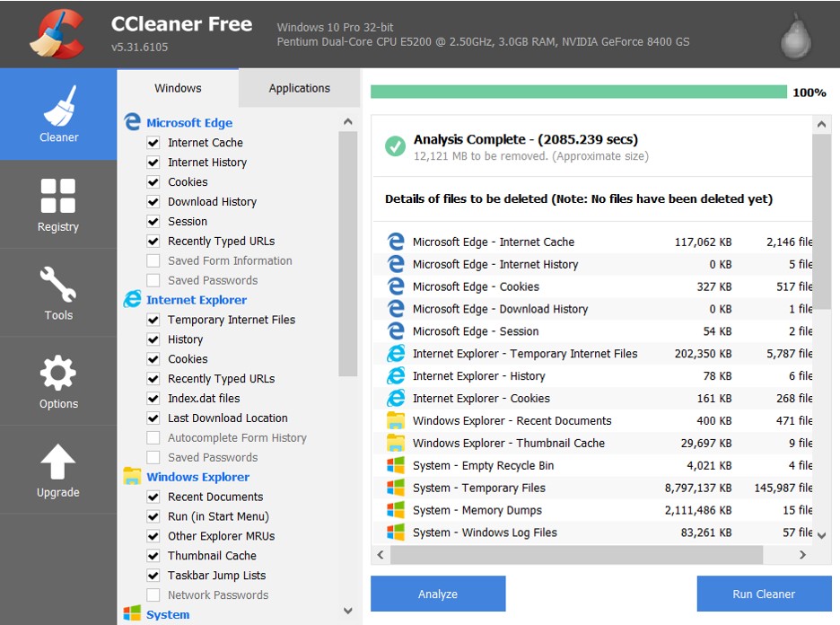Image resolution: width=840 pixels, height=625 pixels.
Task: Enable Edge Saved Passwords checkbox
Action: point(153,280)
